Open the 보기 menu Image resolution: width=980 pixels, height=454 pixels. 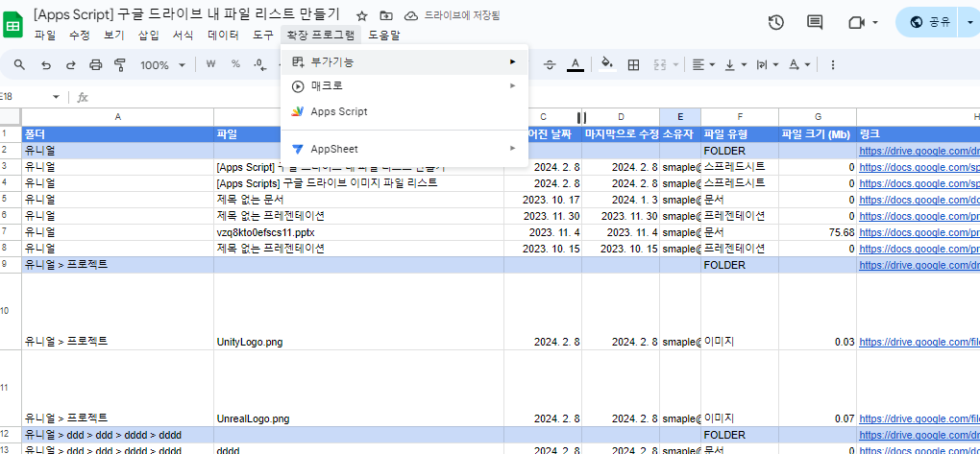(x=114, y=36)
